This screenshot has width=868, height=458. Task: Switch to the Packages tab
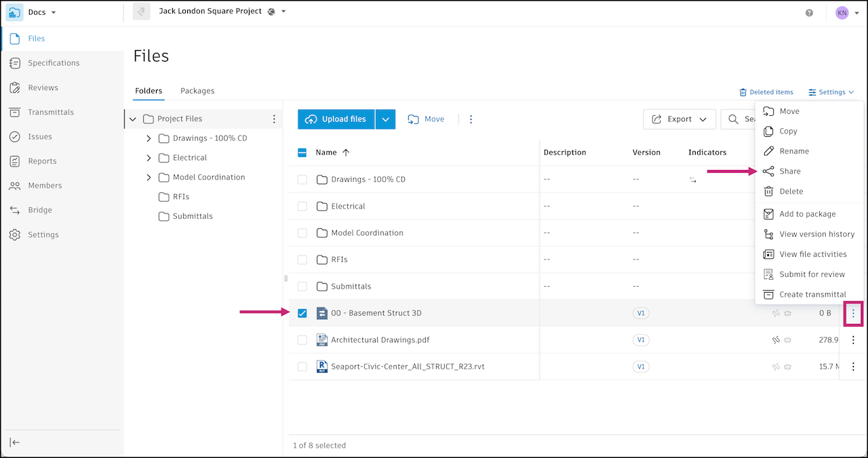click(x=197, y=91)
